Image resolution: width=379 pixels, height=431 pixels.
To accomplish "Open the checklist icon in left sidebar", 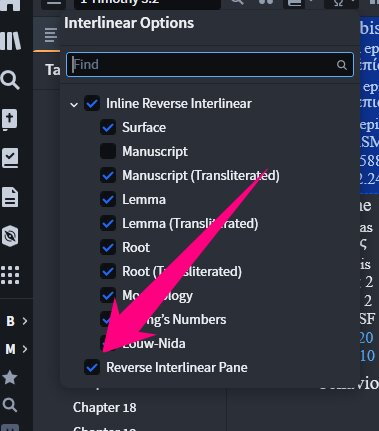I will [10, 158].
